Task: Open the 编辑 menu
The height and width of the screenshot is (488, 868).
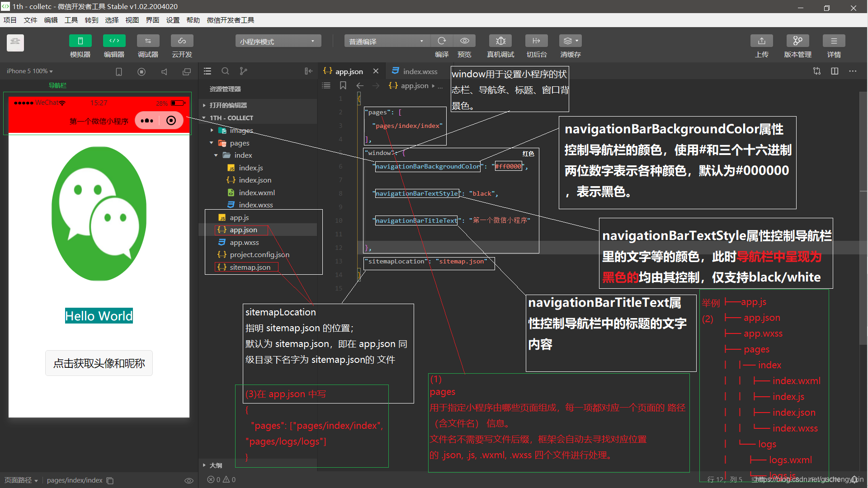Action: [x=51, y=20]
